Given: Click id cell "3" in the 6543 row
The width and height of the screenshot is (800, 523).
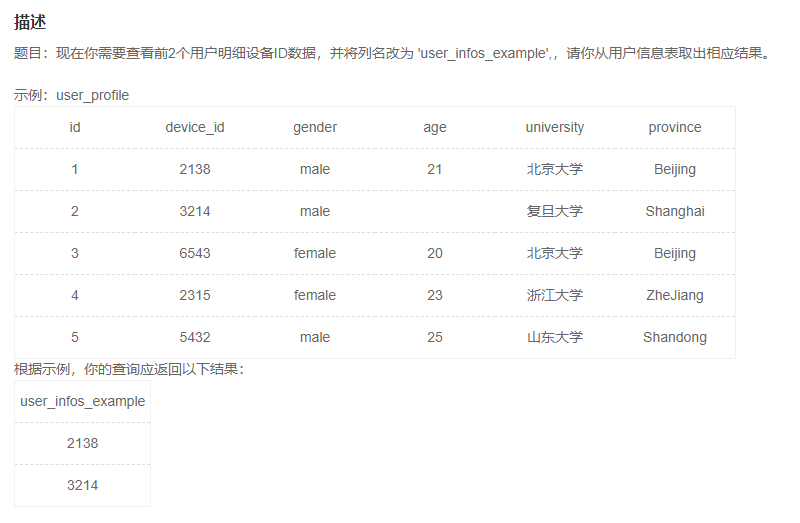Looking at the screenshot, I should click(x=75, y=253).
